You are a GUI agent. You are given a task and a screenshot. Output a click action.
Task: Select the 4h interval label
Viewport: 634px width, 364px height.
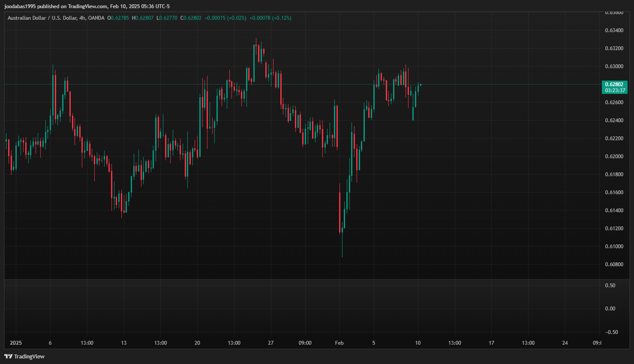(82, 18)
